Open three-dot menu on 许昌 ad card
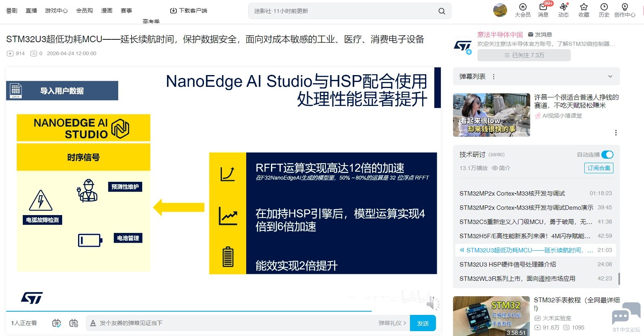 pos(616,133)
